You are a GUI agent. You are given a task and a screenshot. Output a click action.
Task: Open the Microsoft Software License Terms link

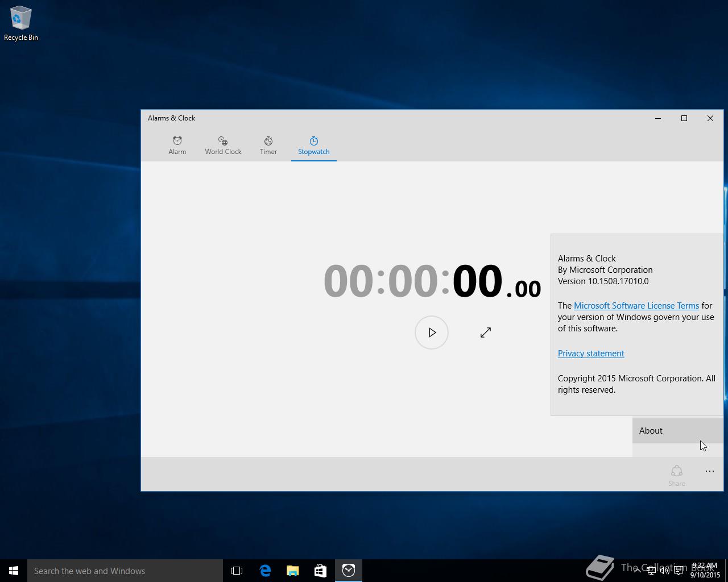(636, 306)
